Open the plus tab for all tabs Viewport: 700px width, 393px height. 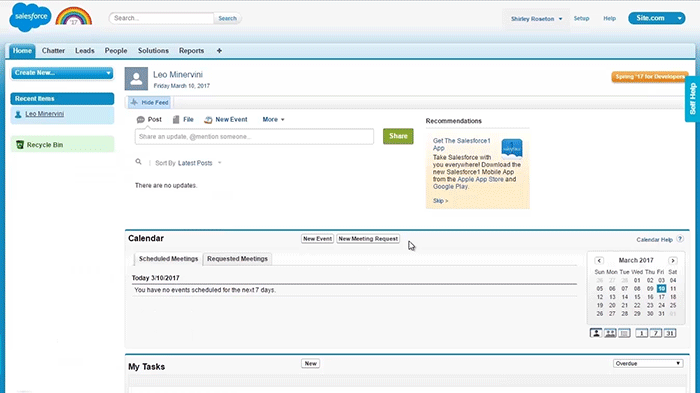pos(219,51)
